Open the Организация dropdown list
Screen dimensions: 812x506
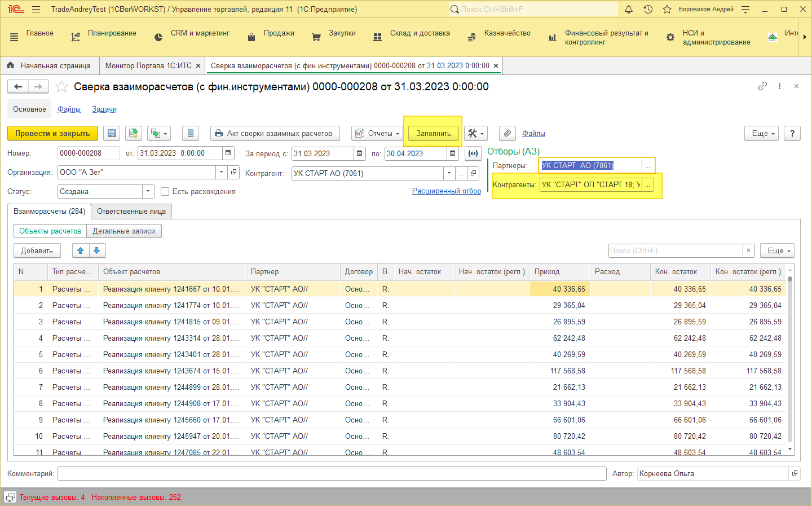click(222, 173)
